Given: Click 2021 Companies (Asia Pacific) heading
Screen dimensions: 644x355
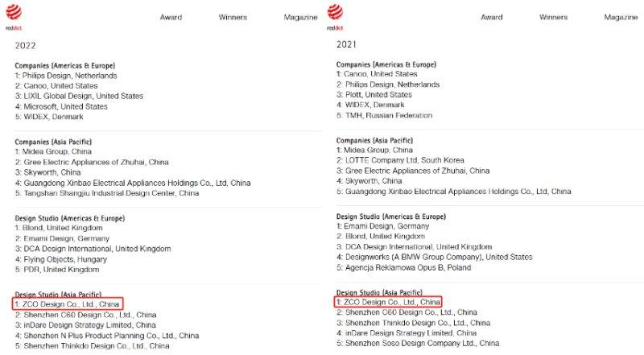Looking at the screenshot, I should coord(374,140).
